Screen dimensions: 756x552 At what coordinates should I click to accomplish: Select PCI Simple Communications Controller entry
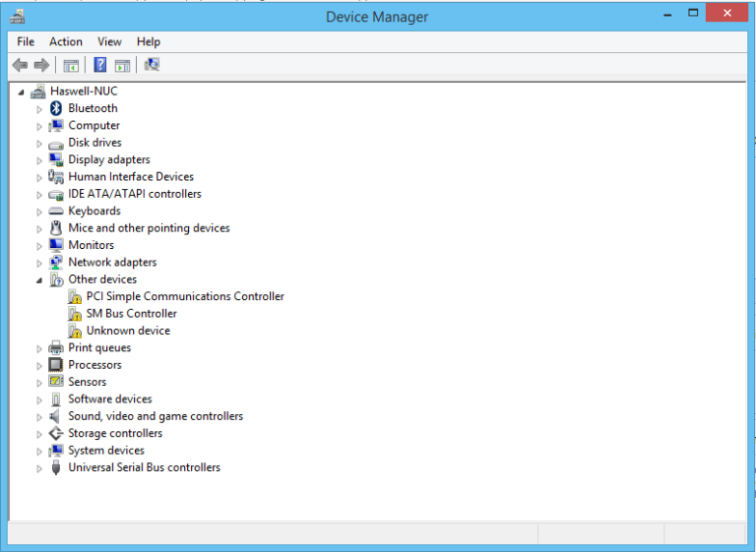coord(185,296)
